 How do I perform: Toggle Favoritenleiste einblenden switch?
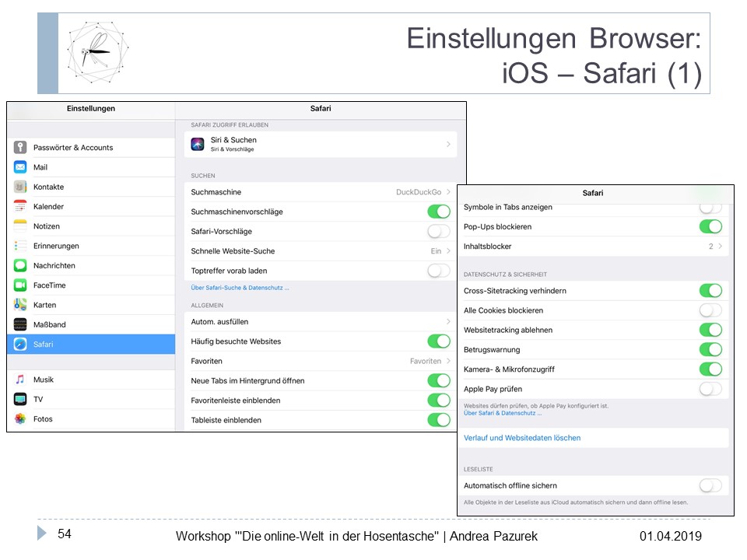click(x=439, y=400)
